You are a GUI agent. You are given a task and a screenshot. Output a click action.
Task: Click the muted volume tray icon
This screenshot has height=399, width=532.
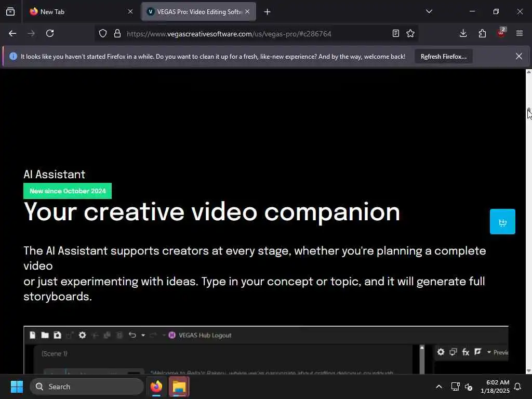[x=469, y=387]
